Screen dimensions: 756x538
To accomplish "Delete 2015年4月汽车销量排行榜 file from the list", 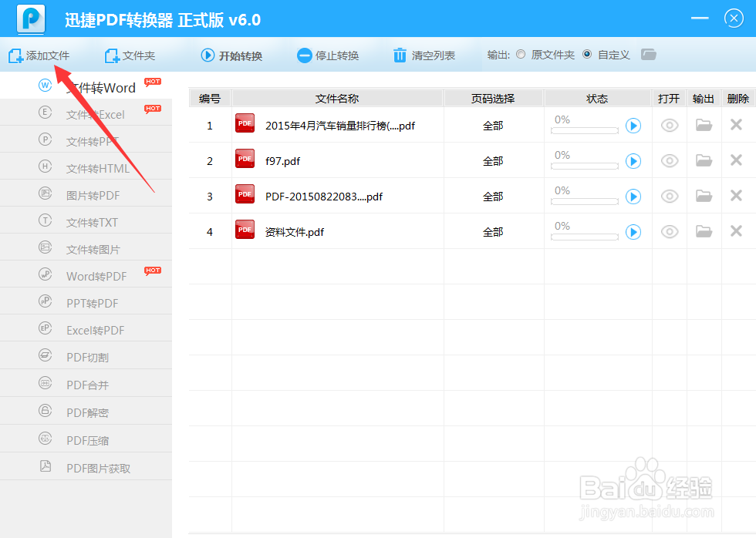I will click(736, 125).
